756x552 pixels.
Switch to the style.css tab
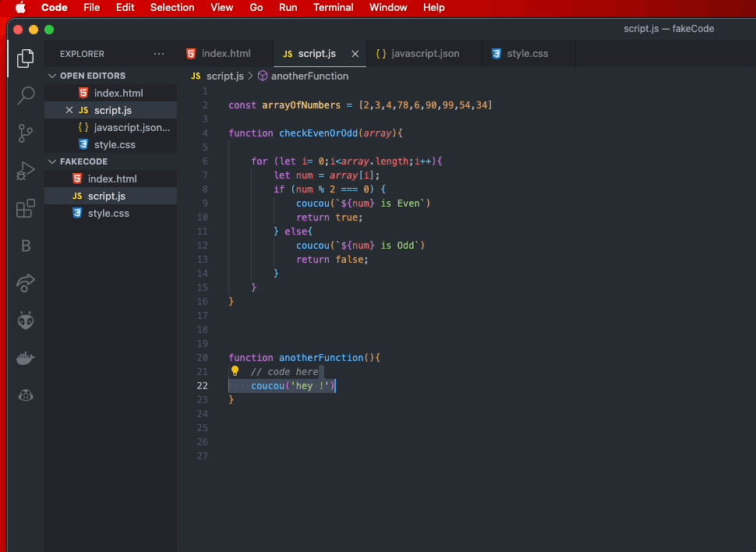pyautogui.click(x=520, y=54)
